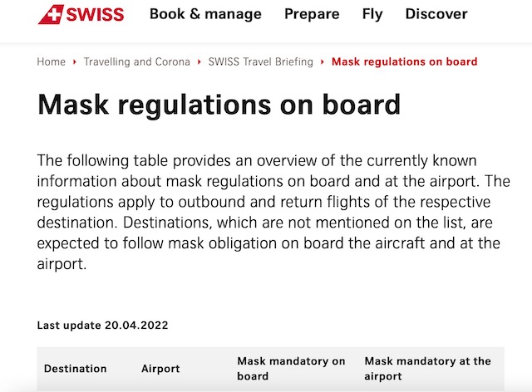This screenshot has height=392, width=532.
Task: Click the SWISS wordmark in the header
Action: click(x=95, y=15)
